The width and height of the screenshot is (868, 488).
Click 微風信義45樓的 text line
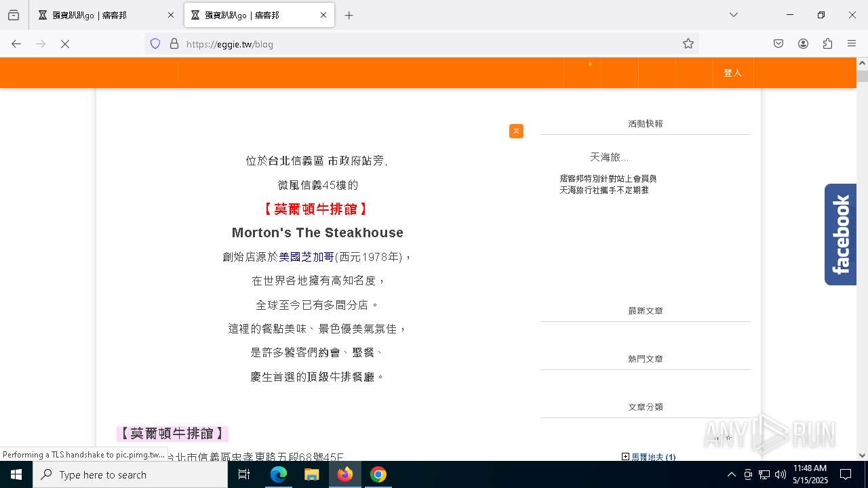coord(317,185)
